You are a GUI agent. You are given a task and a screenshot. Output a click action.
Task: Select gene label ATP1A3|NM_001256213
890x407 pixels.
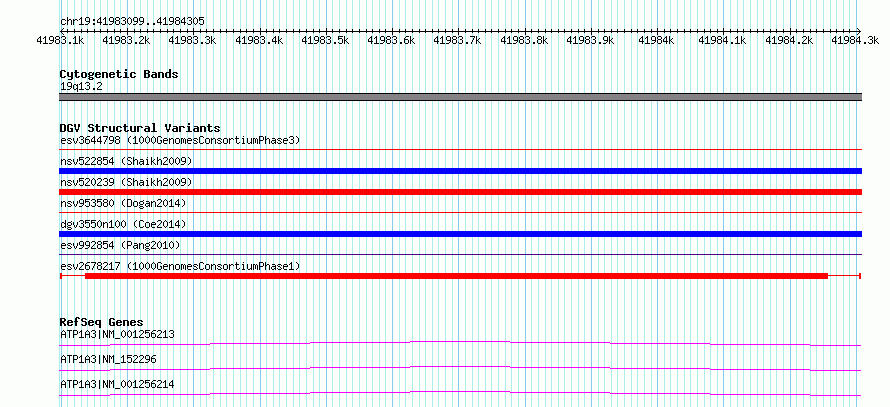[x=117, y=334]
